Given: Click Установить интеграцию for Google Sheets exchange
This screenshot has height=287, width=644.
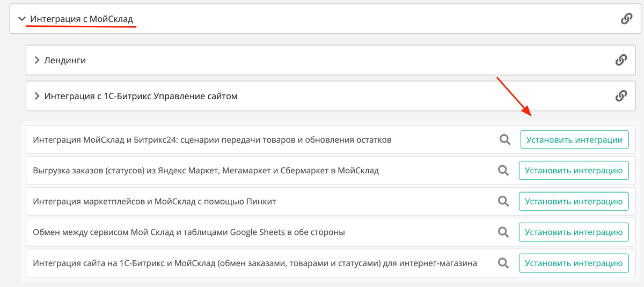Looking at the screenshot, I should [x=573, y=232].
